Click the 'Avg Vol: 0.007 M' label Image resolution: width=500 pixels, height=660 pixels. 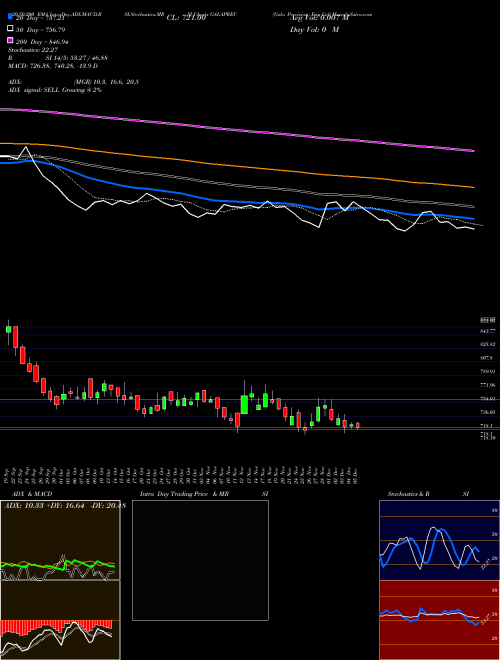[319, 18]
